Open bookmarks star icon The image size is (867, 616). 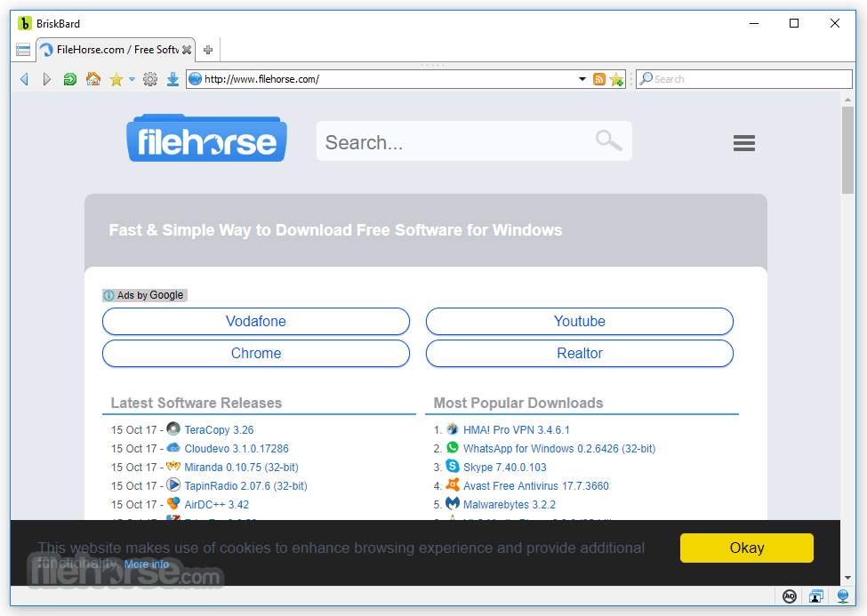coord(116,80)
